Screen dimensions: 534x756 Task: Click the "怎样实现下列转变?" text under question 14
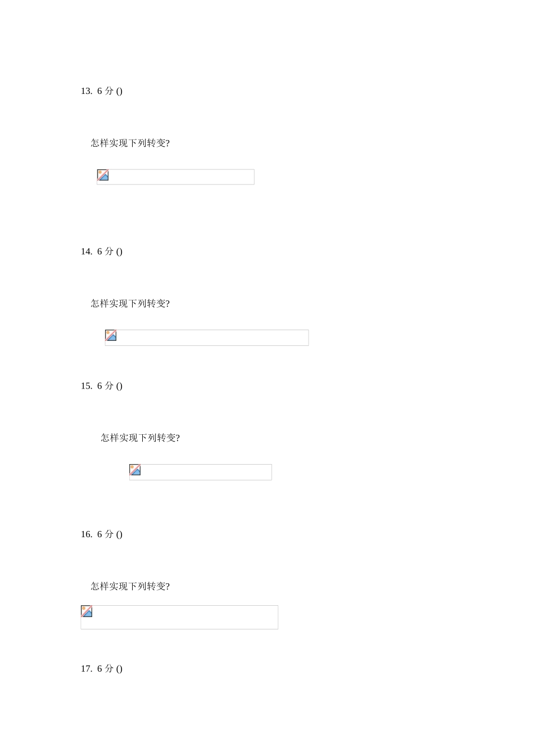coord(130,303)
